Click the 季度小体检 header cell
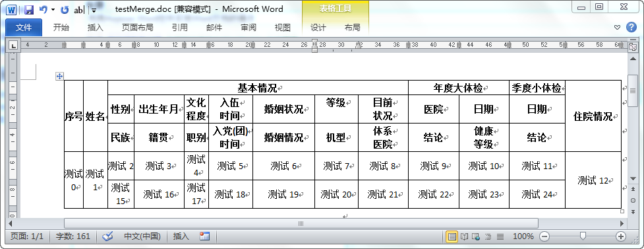The height and width of the screenshot is (249, 644). pyautogui.click(x=537, y=88)
